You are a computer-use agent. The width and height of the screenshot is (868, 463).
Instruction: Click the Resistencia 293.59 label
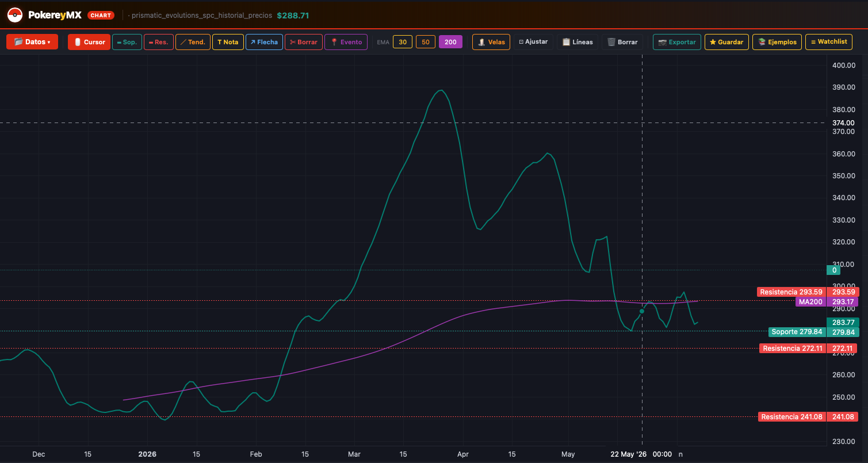click(x=791, y=292)
